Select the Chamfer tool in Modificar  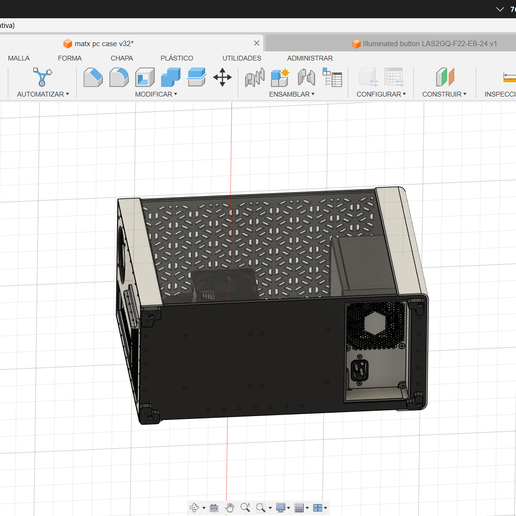(x=93, y=77)
